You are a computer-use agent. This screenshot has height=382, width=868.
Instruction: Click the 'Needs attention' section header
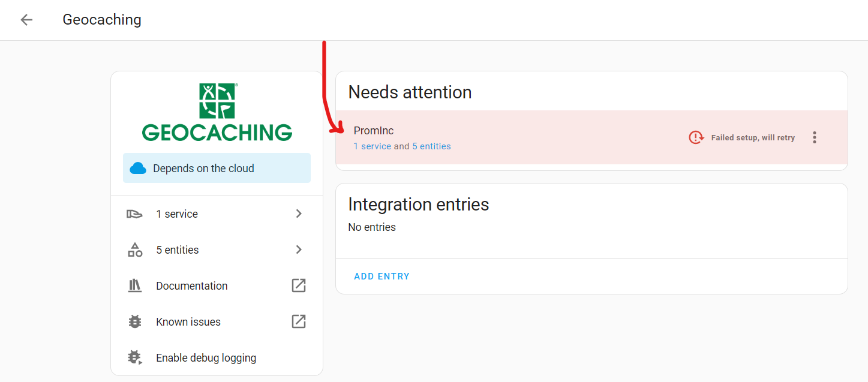click(x=410, y=92)
